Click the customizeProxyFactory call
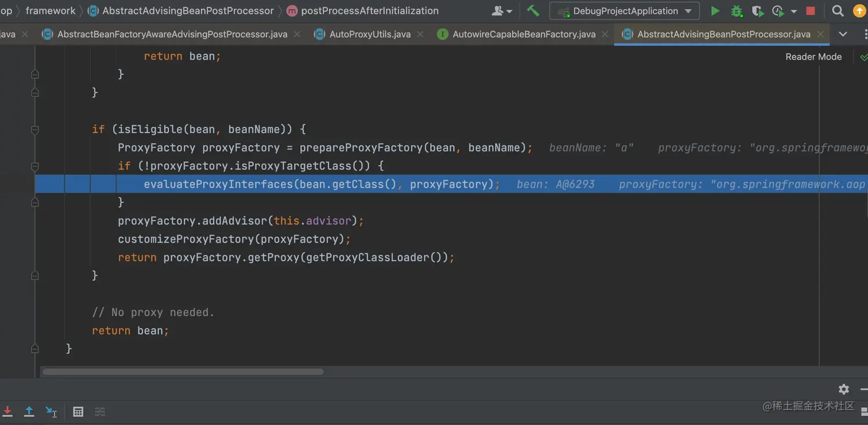This screenshot has width=868, height=425. click(x=234, y=239)
